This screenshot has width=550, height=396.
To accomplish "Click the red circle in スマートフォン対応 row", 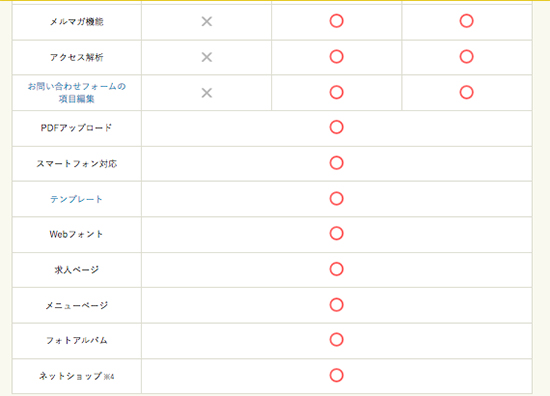I will [x=336, y=163].
